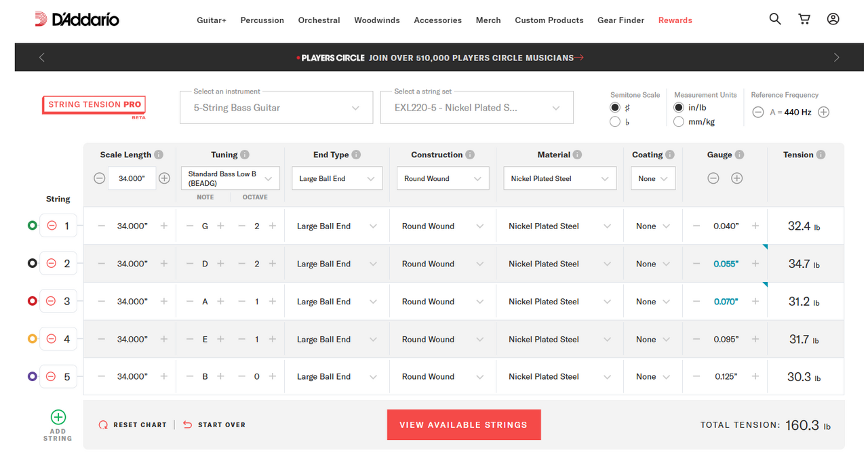Open the Orchestral menu
The width and height of the screenshot is (868, 459).
[x=319, y=20]
